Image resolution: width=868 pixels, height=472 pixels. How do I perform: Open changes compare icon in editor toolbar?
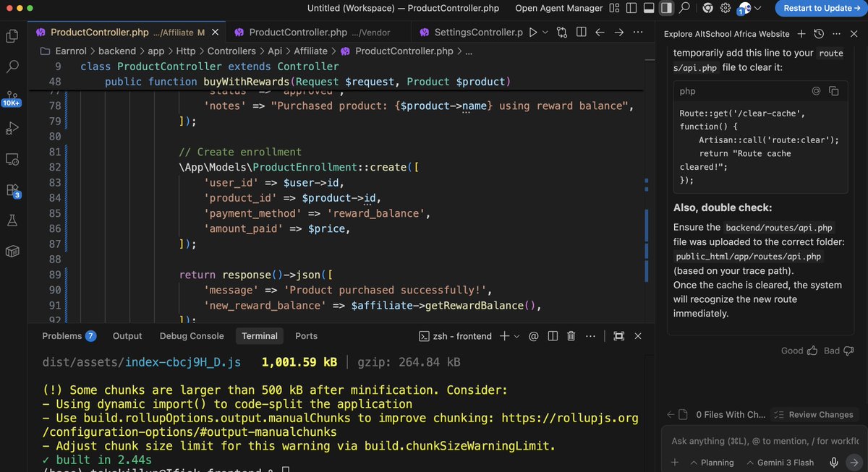point(563,33)
